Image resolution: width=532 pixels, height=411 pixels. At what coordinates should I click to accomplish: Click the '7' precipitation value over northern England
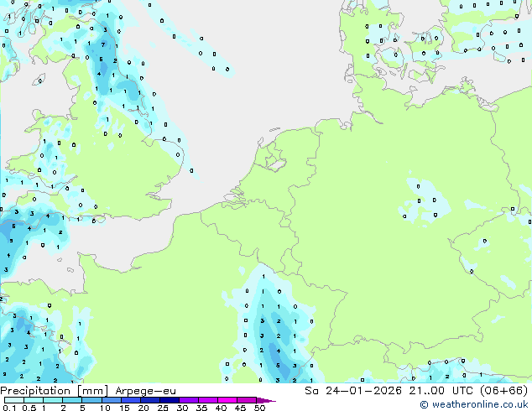(x=103, y=44)
